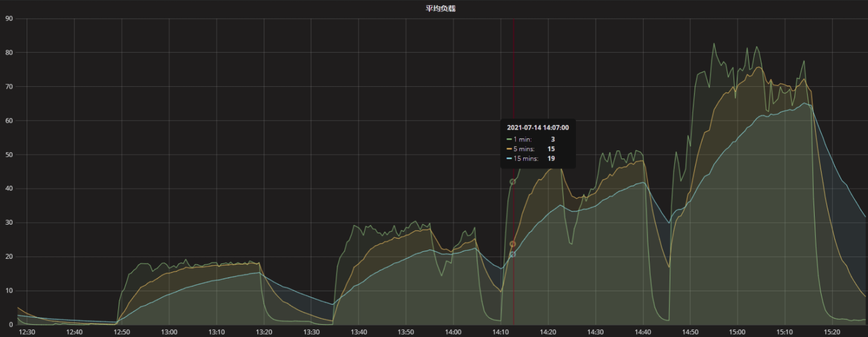Click the green 1 min tooltip color swatch

(509, 140)
